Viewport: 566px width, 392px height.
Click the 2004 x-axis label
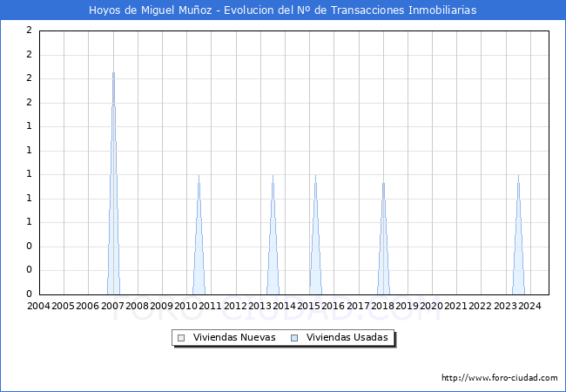[x=38, y=306]
